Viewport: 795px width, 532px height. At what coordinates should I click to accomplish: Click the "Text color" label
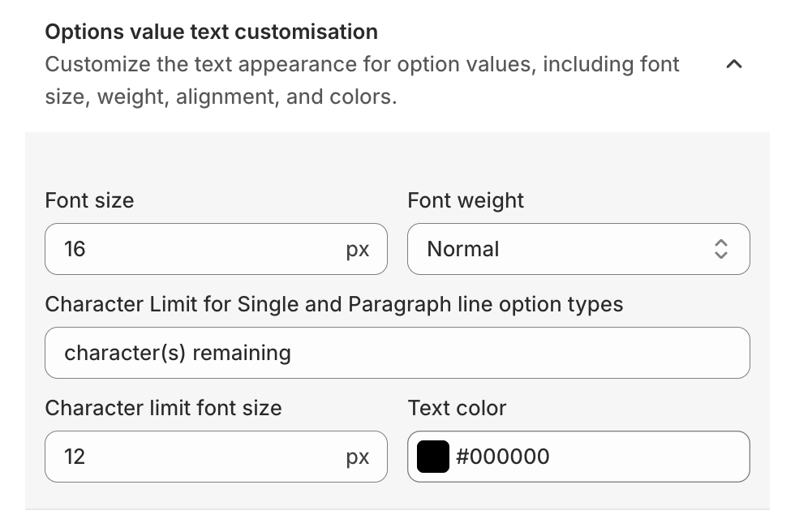[457, 407]
